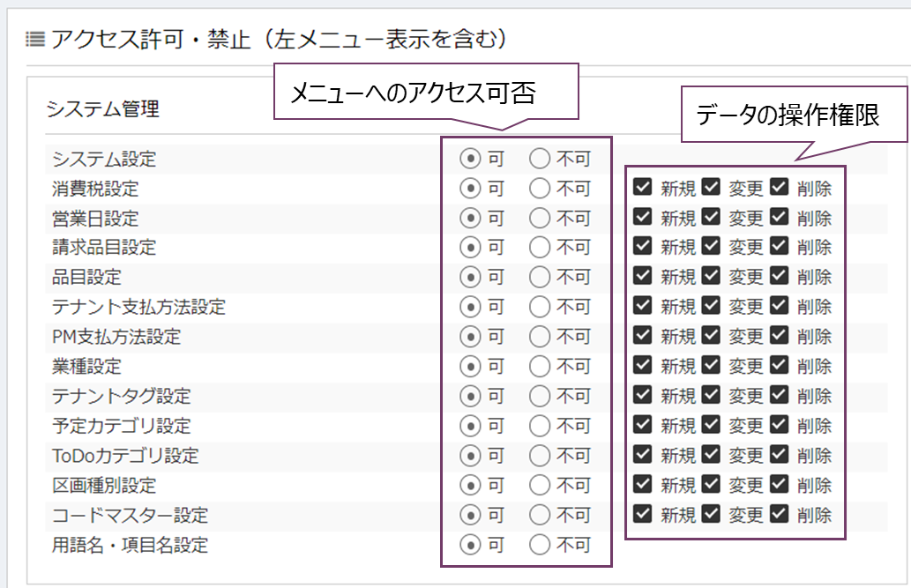Viewport: 911px width, 588px height.
Task: Disable 変更 for 区画種別設定
Action: 711,484
